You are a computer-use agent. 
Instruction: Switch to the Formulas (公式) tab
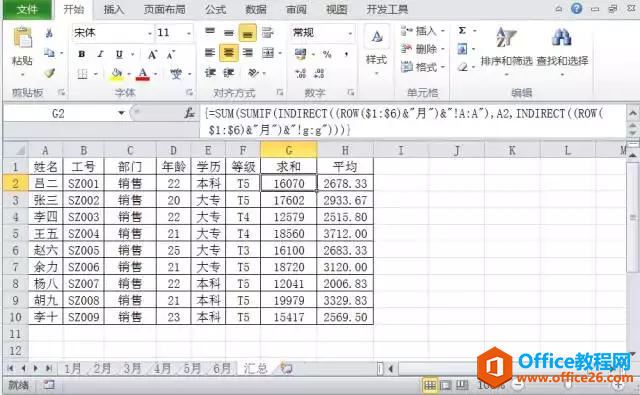[x=216, y=9]
